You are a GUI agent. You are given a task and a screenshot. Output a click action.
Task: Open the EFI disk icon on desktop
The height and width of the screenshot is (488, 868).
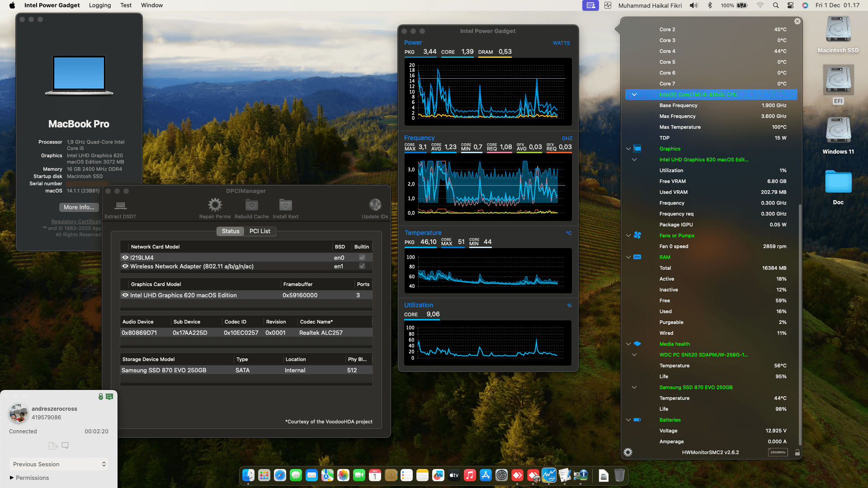(x=838, y=80)
